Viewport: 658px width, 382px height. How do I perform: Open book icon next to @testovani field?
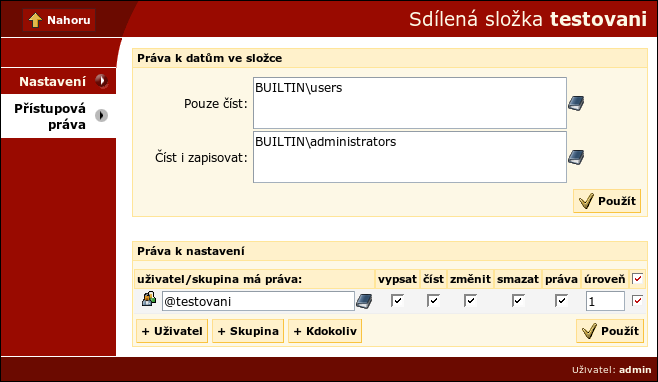coord(364,301)
